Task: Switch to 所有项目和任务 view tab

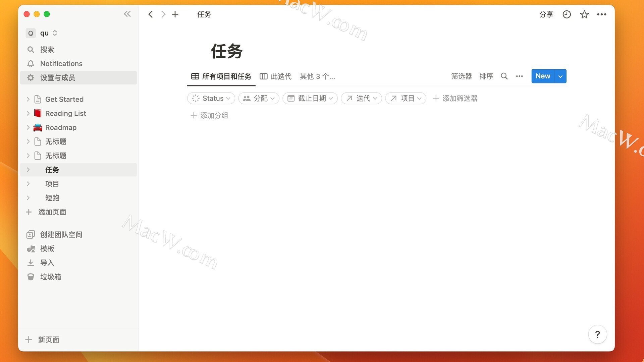Action: click(x=221, y=76)
